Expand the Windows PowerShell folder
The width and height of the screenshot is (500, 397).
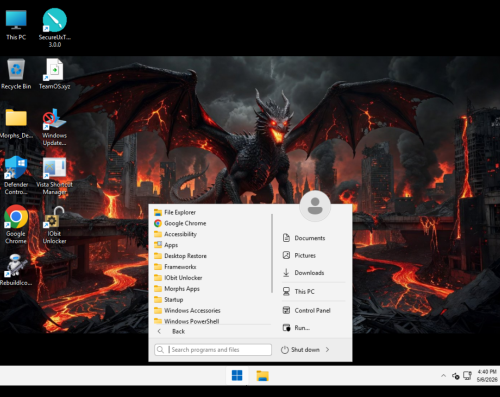[212, 321]
